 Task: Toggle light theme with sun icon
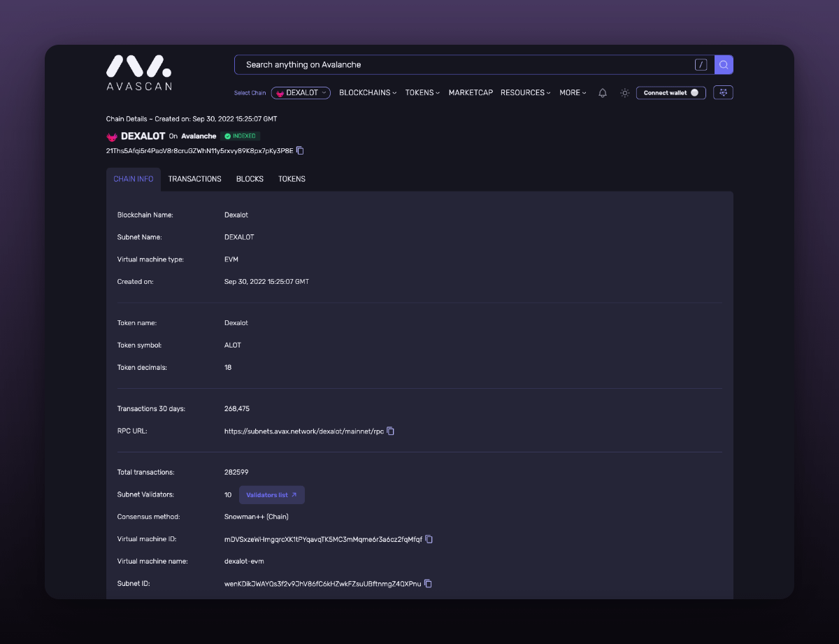point(625,93)
